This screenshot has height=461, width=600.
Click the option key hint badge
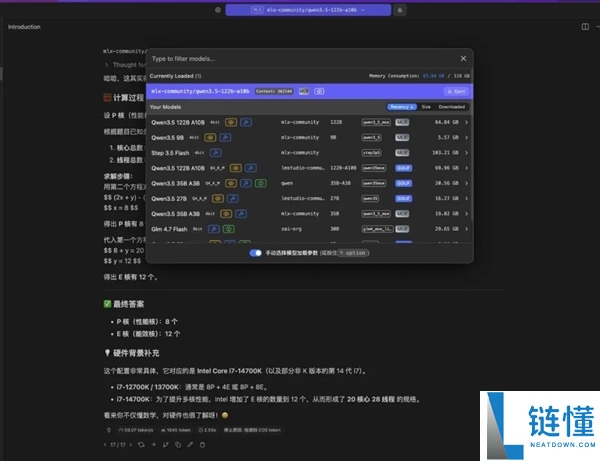[x=353, y=253]
